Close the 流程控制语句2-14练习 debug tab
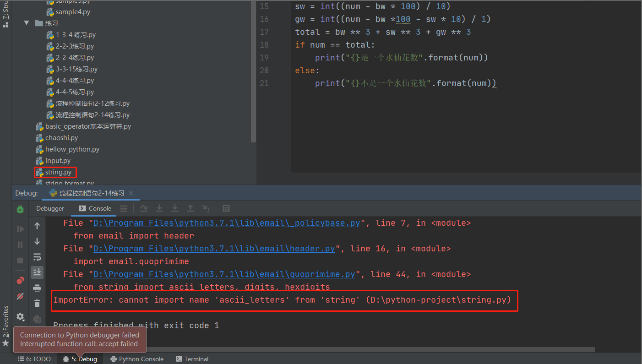Viewport: 642px width, 364px height. pyautogui.click(x=131, y=193)
